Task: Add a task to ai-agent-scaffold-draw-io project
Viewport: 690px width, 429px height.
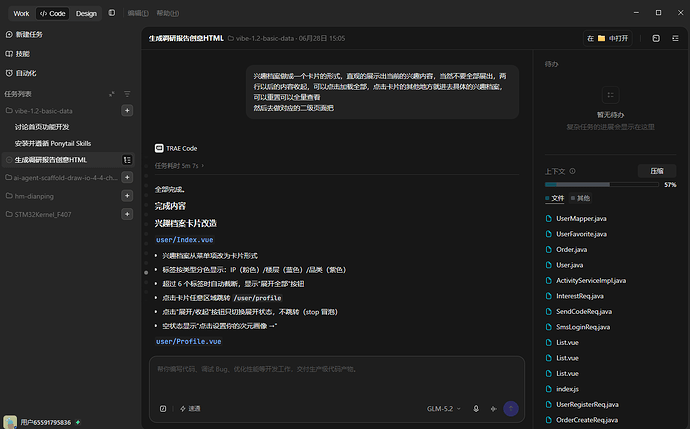Action: point(127,177)
